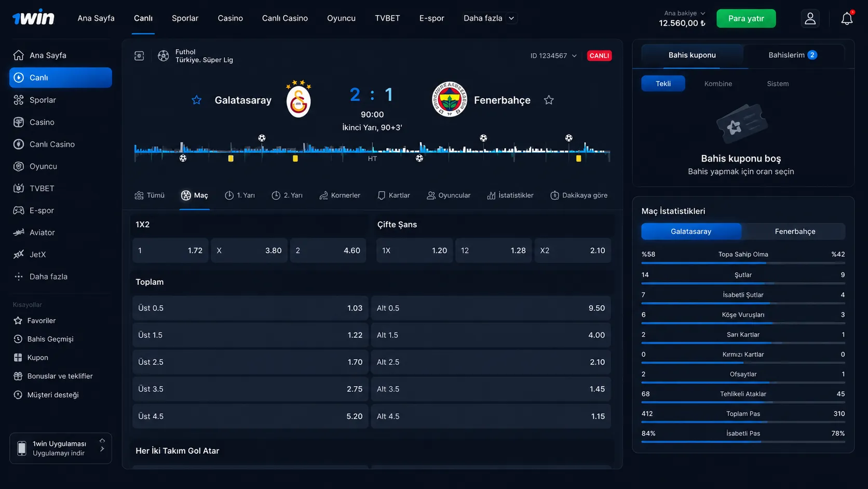
Task: Click the match tracker icon beside Futbol
Action: tap(139, 56)
